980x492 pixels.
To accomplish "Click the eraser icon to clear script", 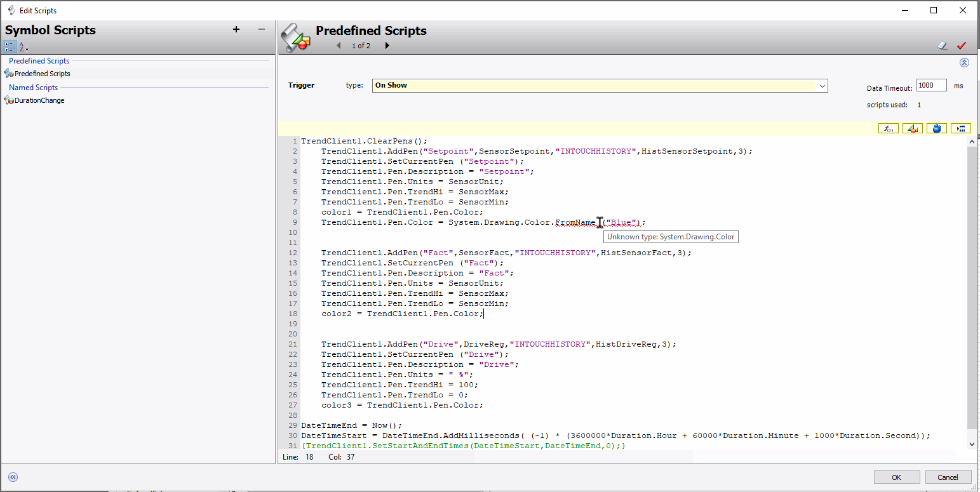I will tap(943, 46).
